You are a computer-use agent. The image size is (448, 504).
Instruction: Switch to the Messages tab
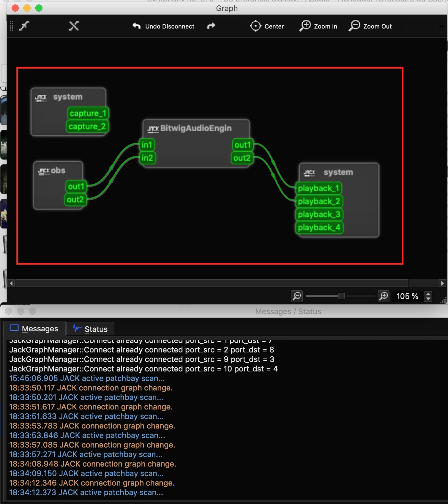coord(34,329)
